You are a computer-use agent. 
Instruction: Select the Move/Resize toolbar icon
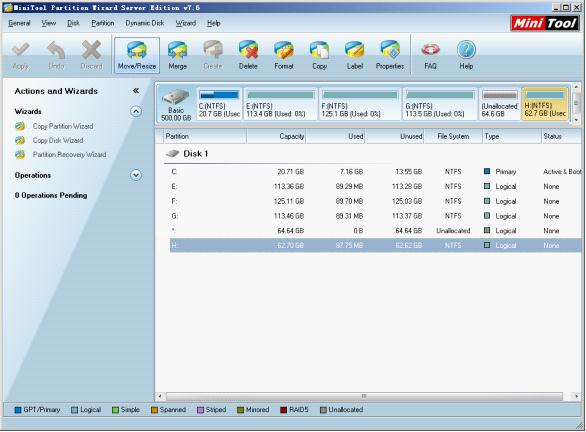tap(137, 55)
